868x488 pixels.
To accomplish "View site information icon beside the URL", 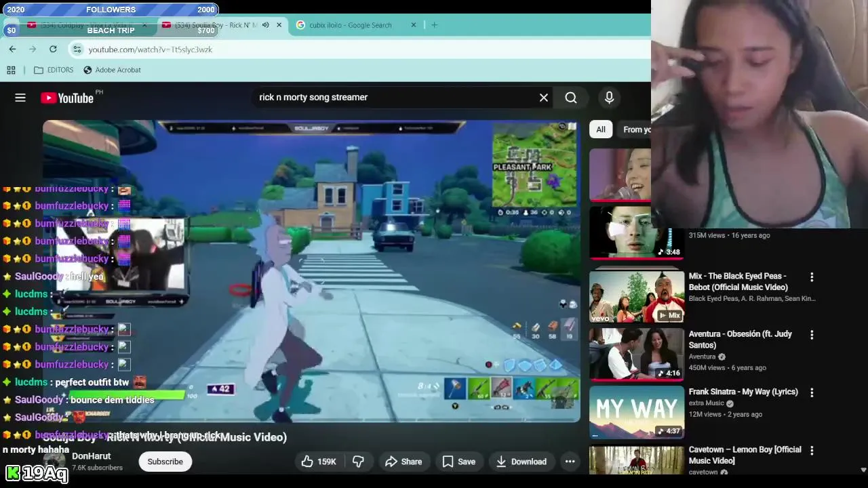I will click(77, 49).
